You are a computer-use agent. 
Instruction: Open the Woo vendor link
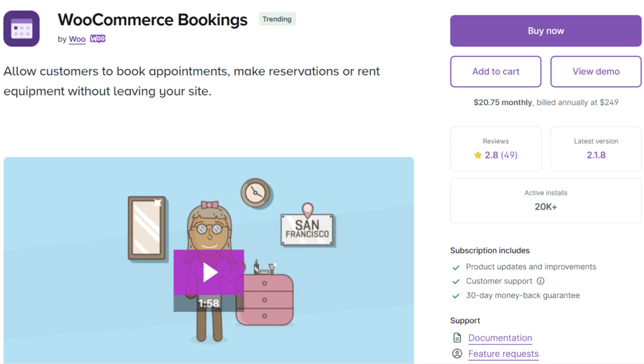(x=77, y=39)
